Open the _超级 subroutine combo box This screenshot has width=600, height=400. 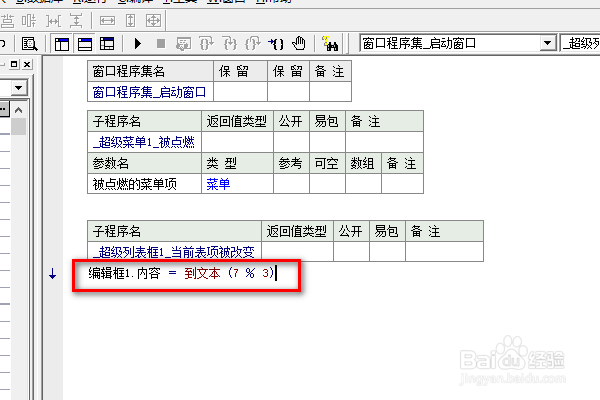pos(580,43)
